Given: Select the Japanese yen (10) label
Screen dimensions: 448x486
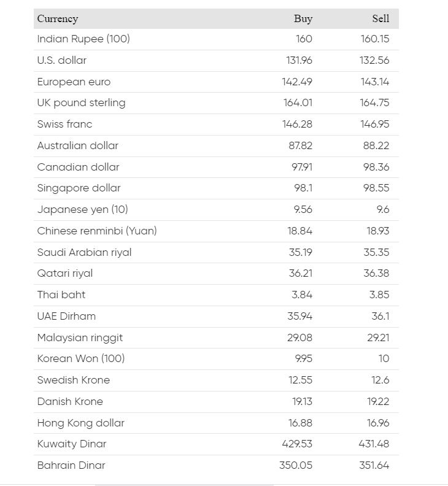Looking at the screenshot, I should pos(82,209).
